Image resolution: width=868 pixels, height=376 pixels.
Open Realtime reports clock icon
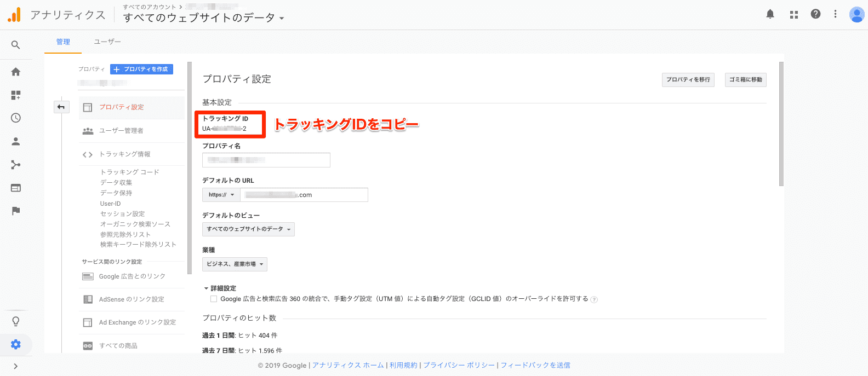click(x=16, y=118)
